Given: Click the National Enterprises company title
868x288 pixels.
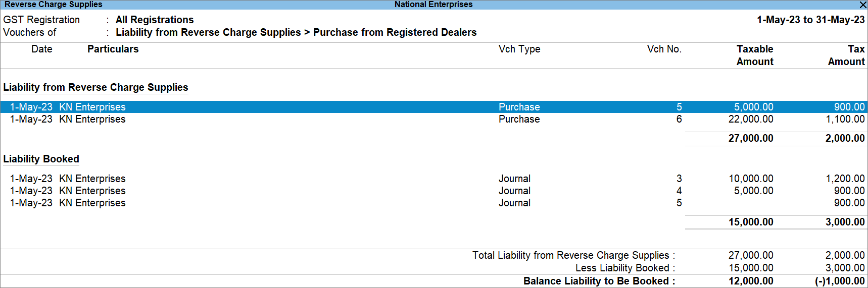Looking at the screenshot, I should pyautogui.click(x=433, y=5).
